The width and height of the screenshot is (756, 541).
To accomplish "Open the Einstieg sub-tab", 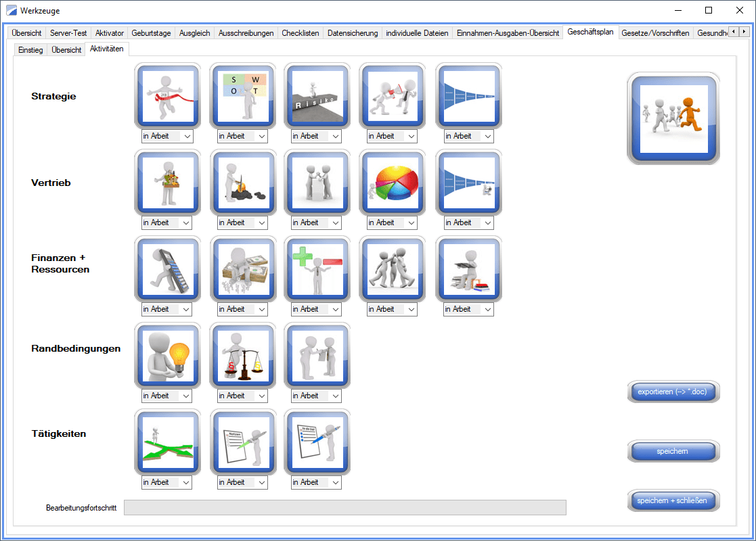I will click(30, 50).
